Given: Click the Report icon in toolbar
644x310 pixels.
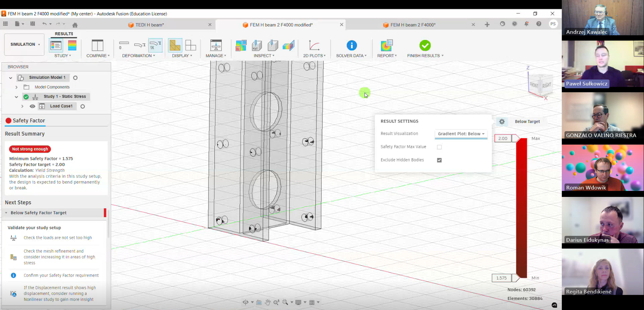Looking at the screenshot, I should [x=386, y=45].
